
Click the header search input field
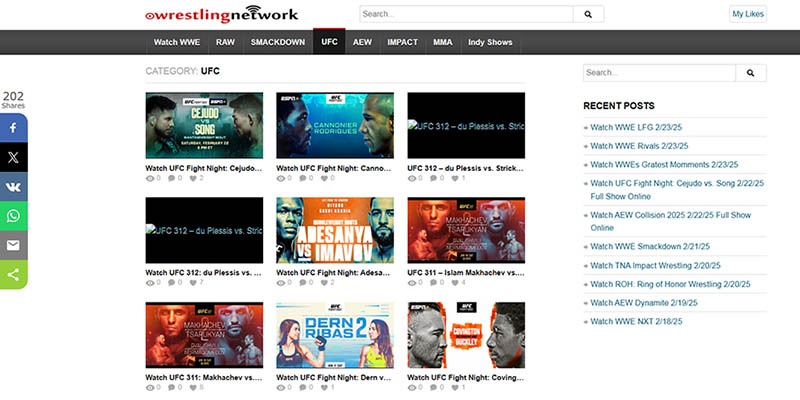click(x=466, y=14)
